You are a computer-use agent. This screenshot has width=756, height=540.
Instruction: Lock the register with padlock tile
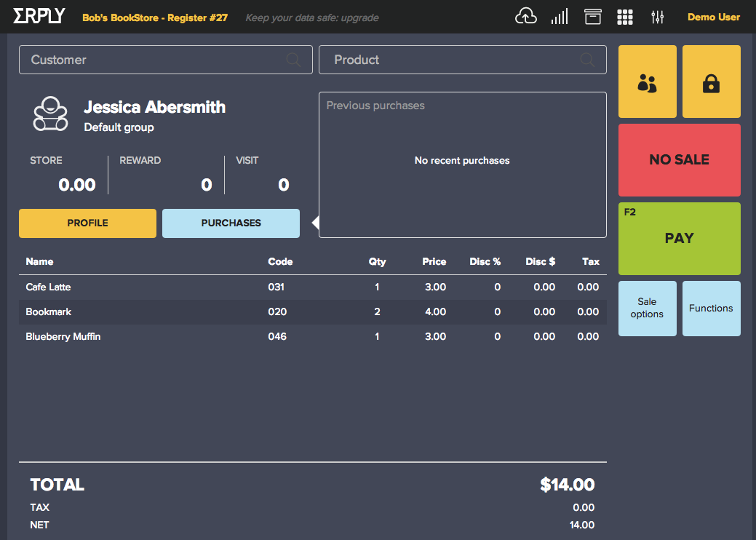pyautogui.click(x=711, y=82)
